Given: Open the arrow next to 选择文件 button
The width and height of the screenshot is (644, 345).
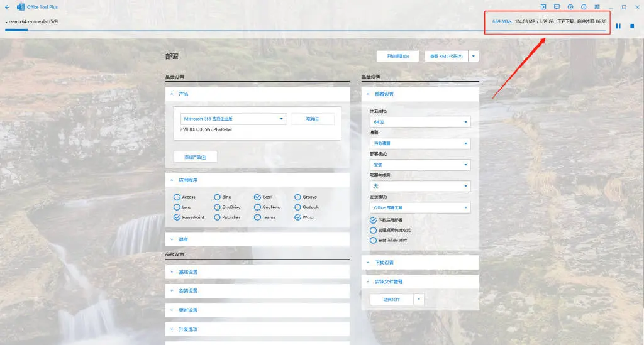Looking at the screenshot, I should point(418,300).
